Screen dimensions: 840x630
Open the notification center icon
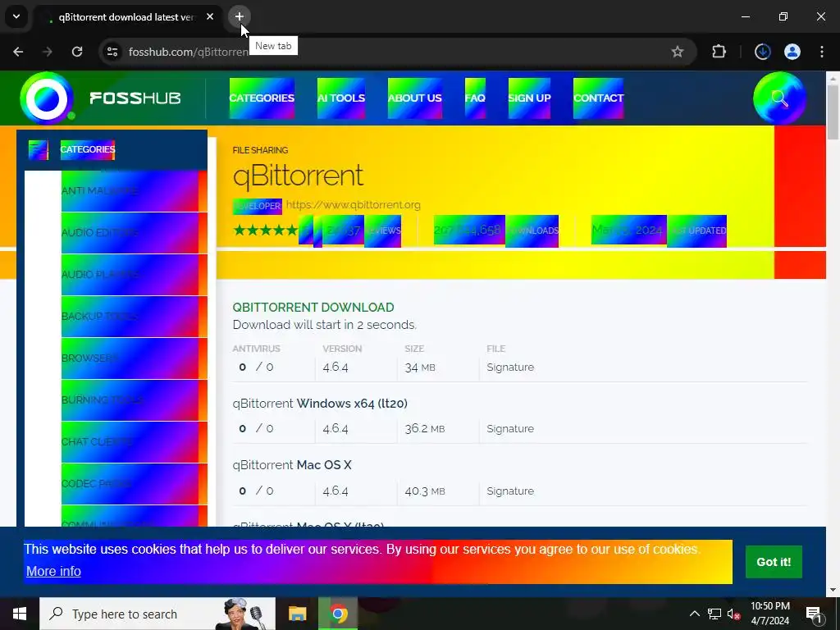pos(814,614)
